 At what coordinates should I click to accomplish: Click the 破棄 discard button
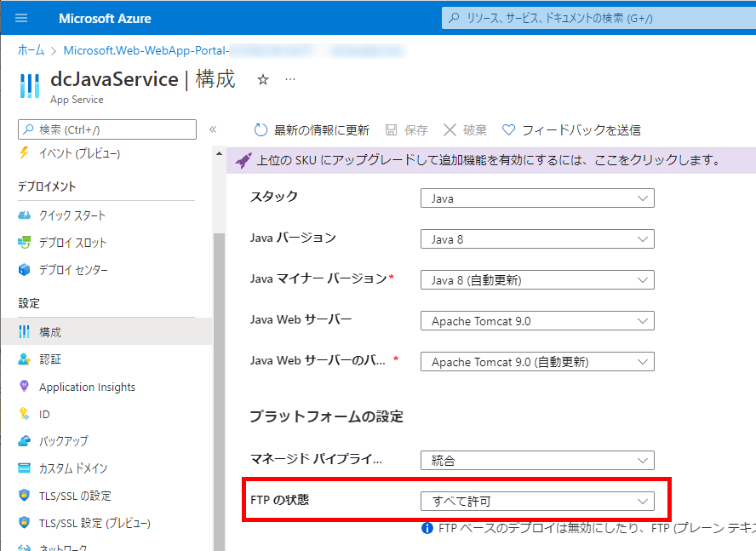click(x=466, y=130)
